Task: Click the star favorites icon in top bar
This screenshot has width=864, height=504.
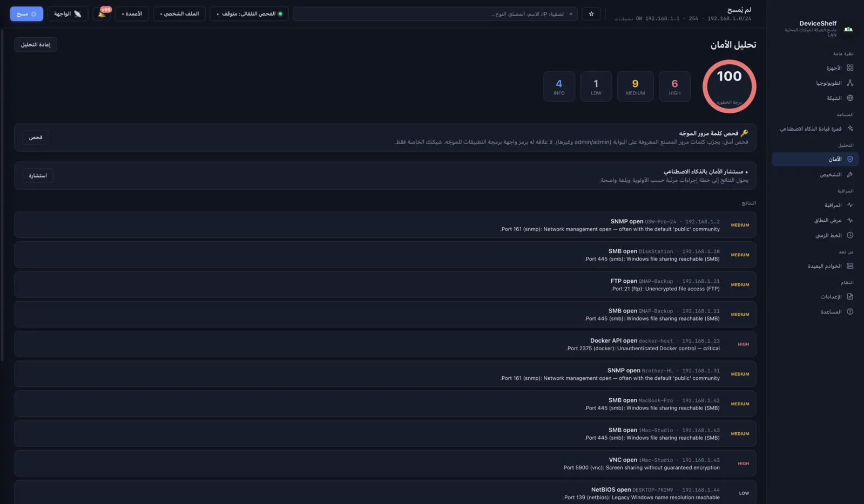Action: (x=591, y=14)
